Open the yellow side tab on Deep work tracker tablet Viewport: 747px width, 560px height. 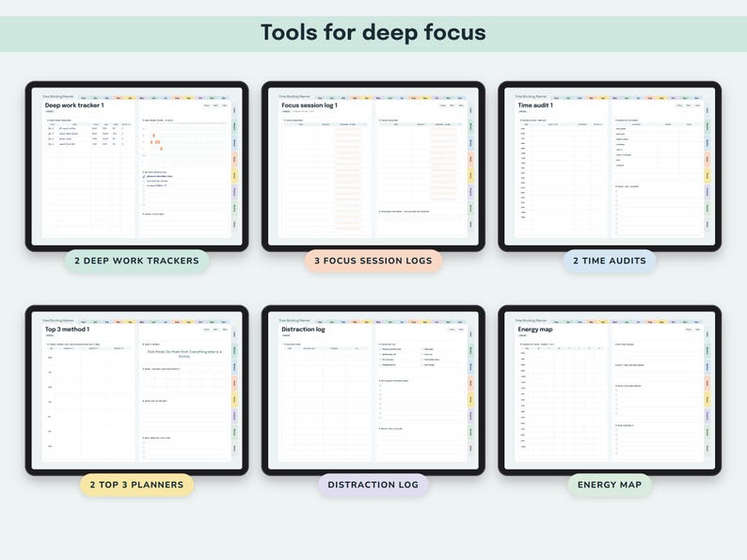(234, 176)
